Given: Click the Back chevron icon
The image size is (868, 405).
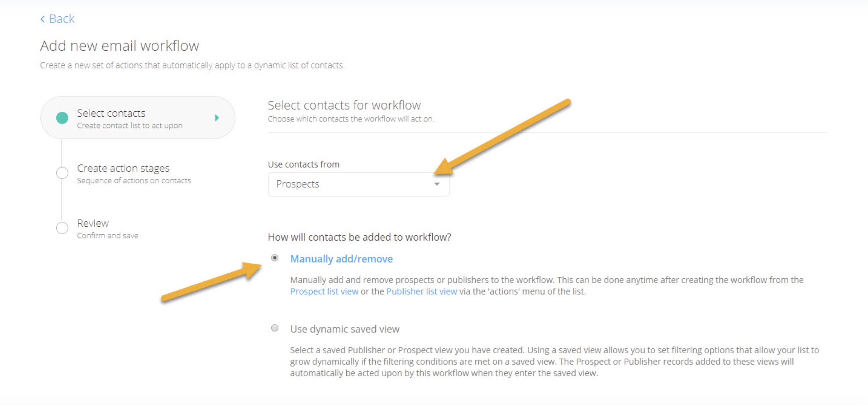Looking at the screenshot, I should tap(42, 19).
